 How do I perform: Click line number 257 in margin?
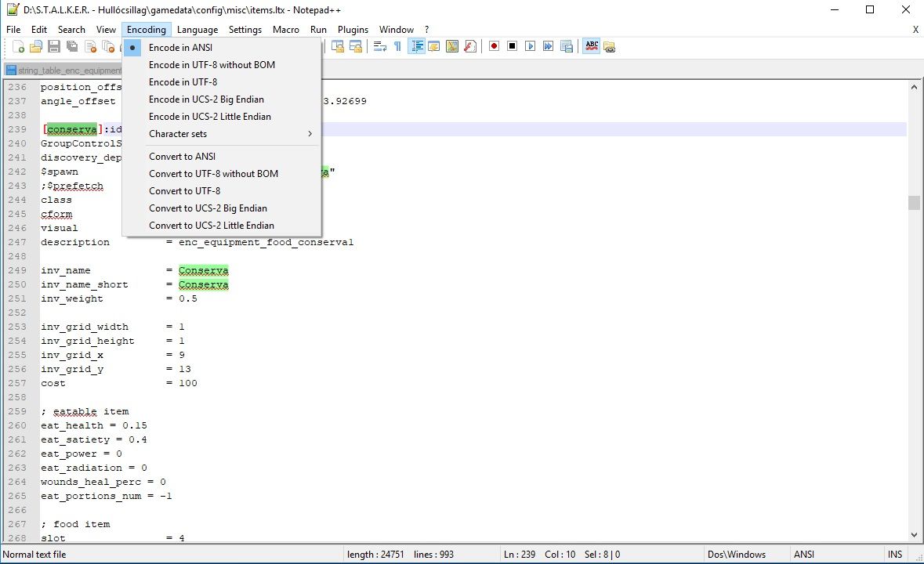tap(17, 383)
